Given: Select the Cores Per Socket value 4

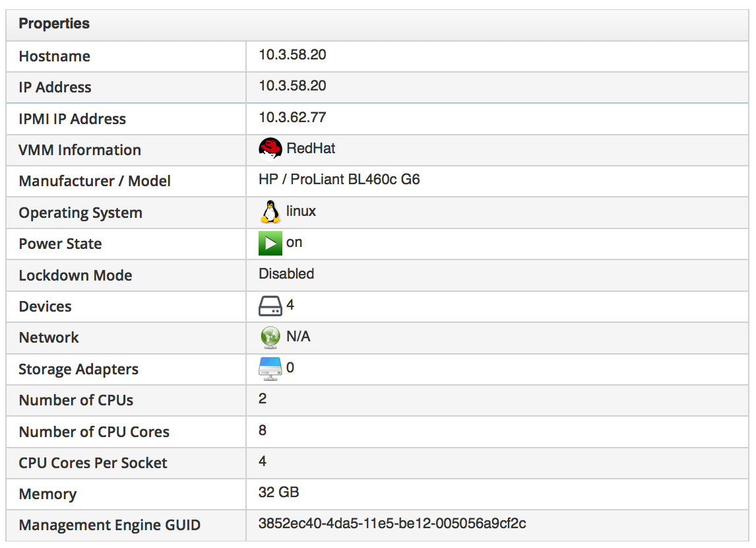Looking at the screenshot, I should [x=263, y=461].
